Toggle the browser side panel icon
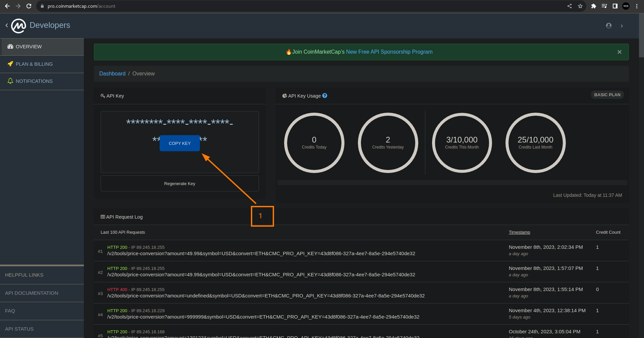This screenshot has width=644, height=338. pos(615,6)
